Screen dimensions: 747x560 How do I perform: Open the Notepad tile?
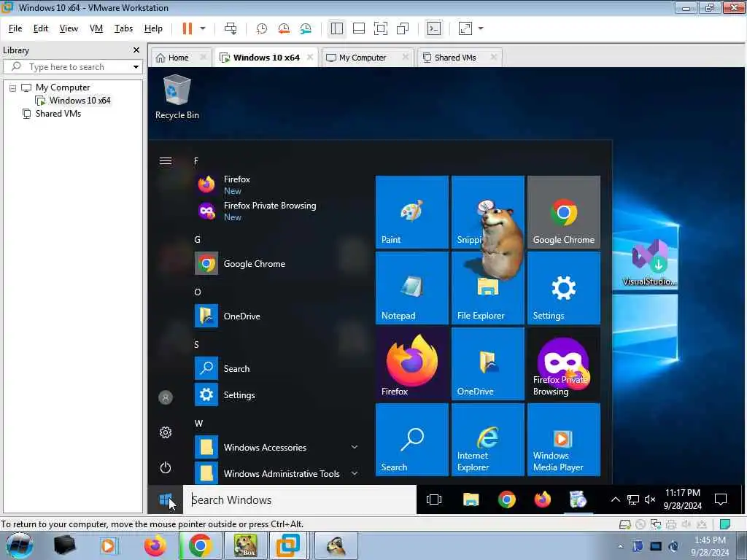pyautogui.click(x=412, y=288)
